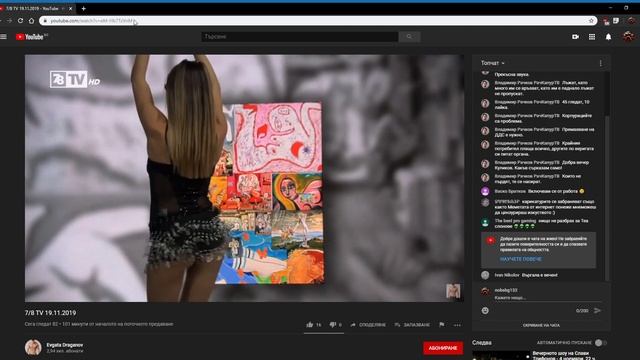Click the learn more link in chat notice
The height and width of the screenshot is (360, 640).
click(520, 259)
